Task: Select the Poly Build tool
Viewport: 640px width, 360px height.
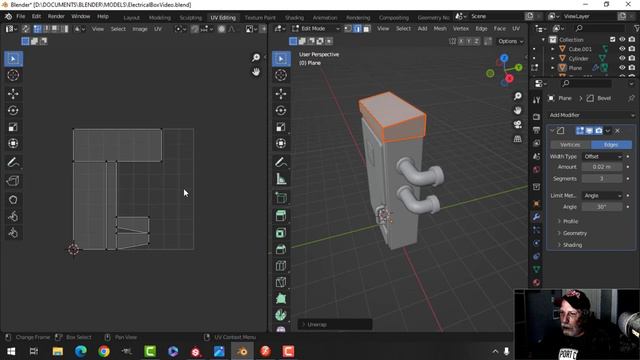Action: tap(281, 298)
